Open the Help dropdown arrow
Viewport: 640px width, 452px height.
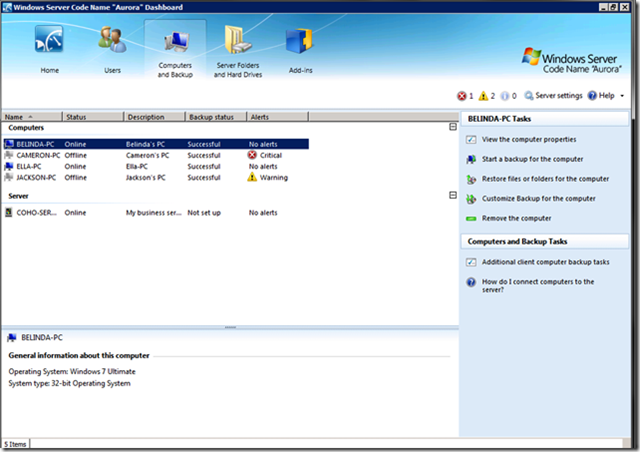[x=623, y=96]
